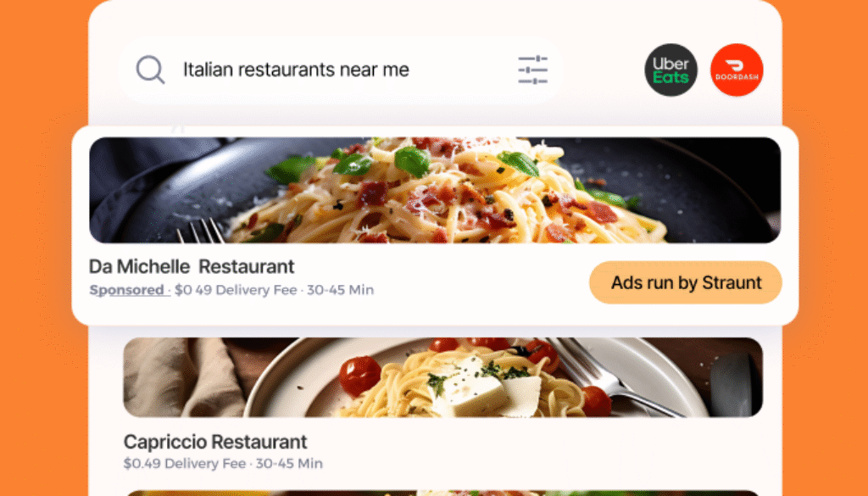
Task: Open the partially visible third restaurant photo
Action: (442, 493)
